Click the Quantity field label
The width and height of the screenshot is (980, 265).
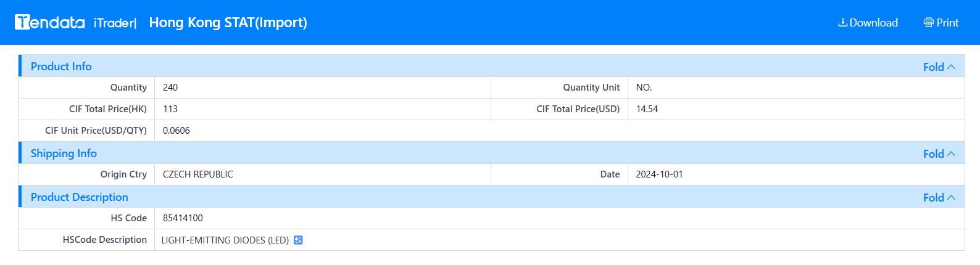coord(128,88)
